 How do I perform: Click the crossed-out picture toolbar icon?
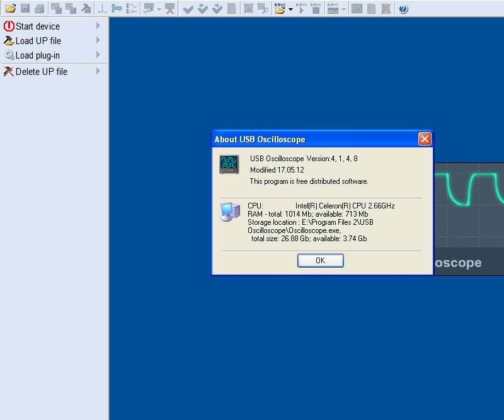coord(386,8)
